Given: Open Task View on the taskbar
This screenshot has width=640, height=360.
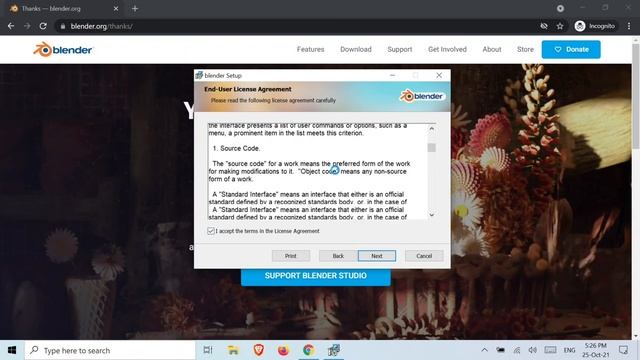Looking at the screenshot, I should tap(208, 350).
